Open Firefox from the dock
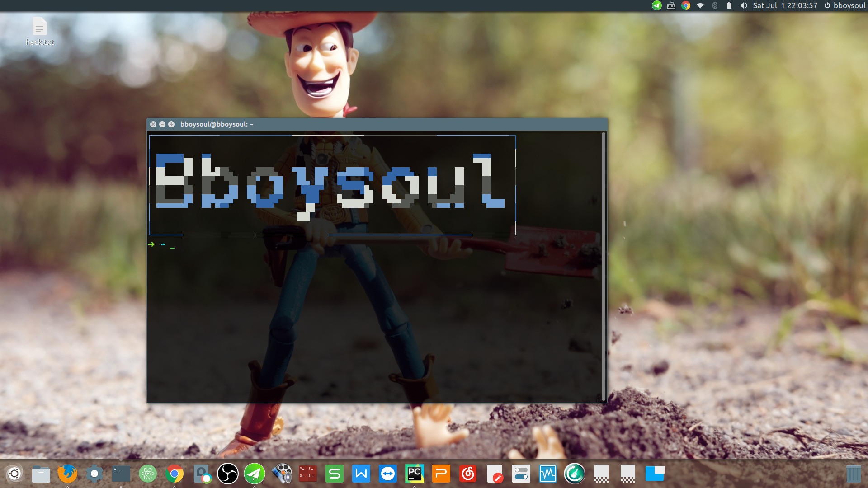This screenshot has width=868, height=488. [x=67, y=474]
